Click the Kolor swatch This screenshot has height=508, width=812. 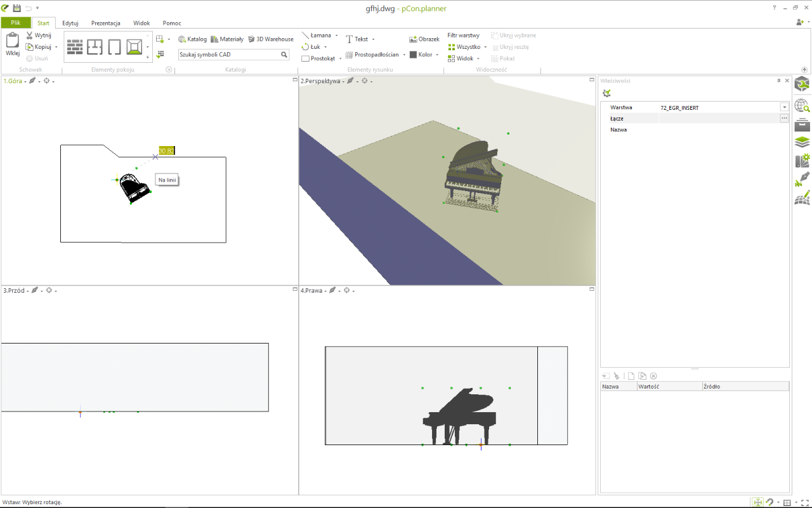point(413,55)
